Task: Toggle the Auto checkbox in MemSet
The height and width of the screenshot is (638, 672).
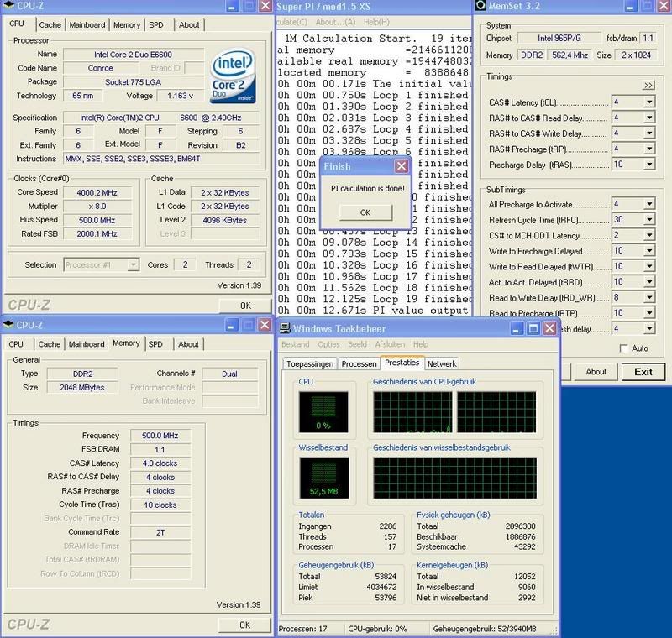Action: click(624, 348)
